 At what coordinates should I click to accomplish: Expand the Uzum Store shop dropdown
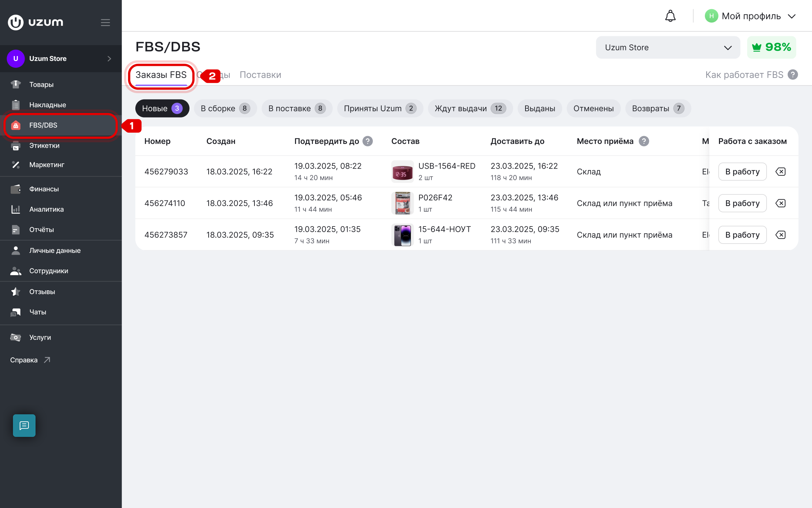point(668,47)
